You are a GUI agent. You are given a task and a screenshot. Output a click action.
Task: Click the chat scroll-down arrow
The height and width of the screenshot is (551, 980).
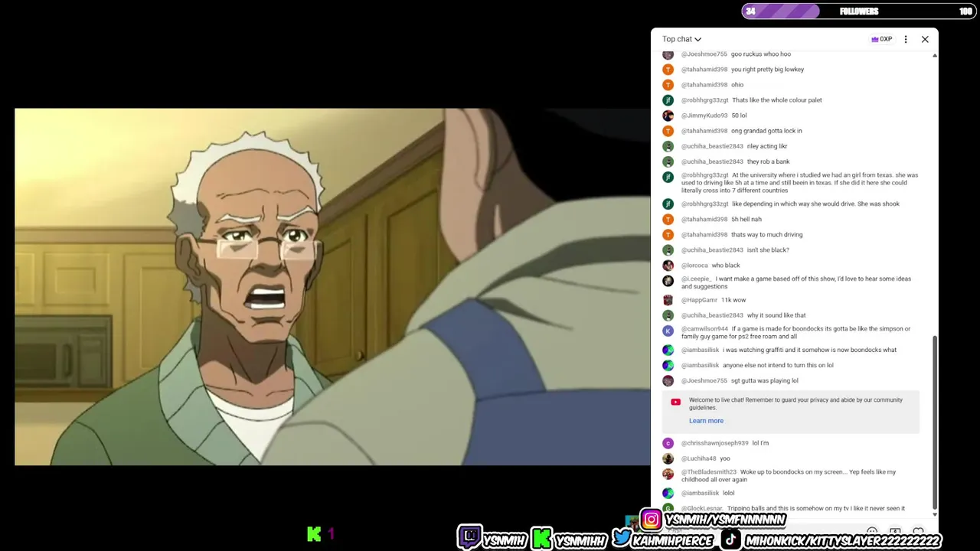[935, 514]
